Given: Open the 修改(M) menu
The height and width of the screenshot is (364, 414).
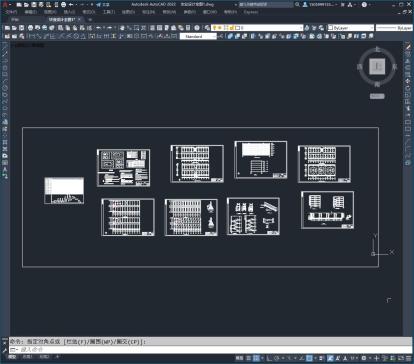Looking at the screenshot, I should coord(169,12).
